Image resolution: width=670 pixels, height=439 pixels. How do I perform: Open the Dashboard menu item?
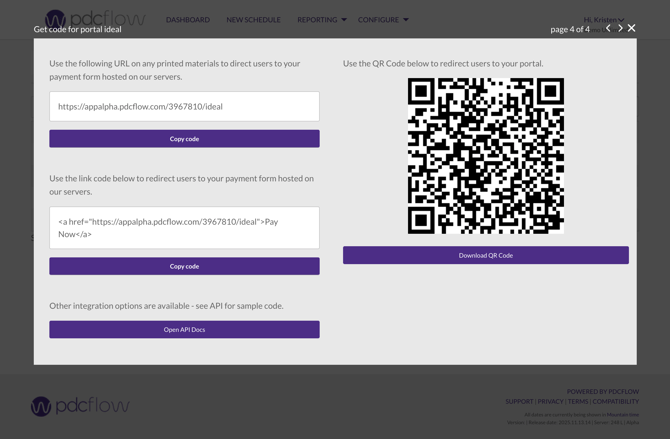[188, 20]
